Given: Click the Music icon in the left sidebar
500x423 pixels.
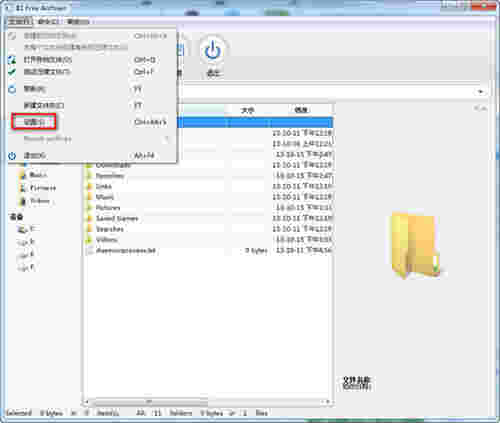Looking at the screenshot, I should click(23, 175).
